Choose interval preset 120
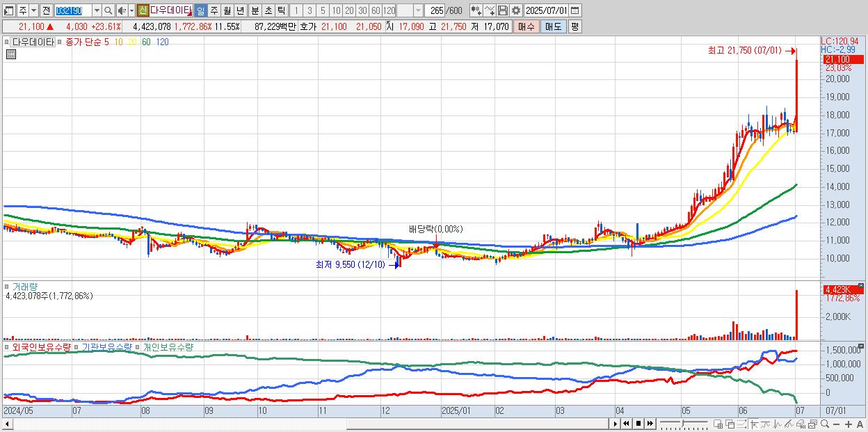Screen dimensions: 868x432 [389, 10]
